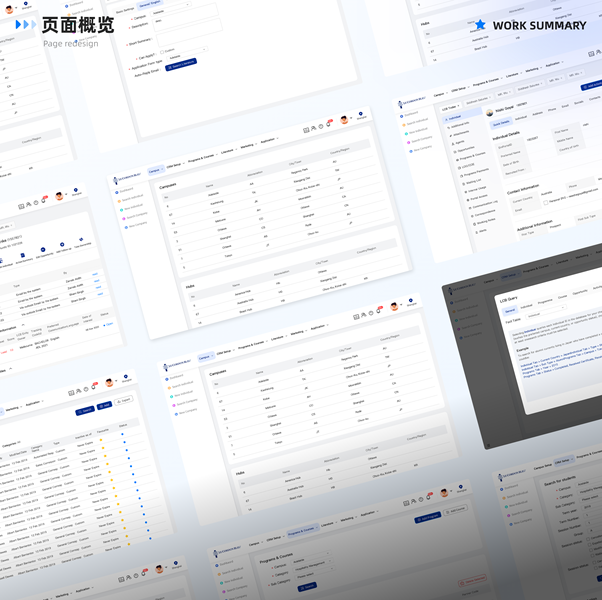
Task: Open Attachments in the profile side menu
Action: click(x=460, y=134)
